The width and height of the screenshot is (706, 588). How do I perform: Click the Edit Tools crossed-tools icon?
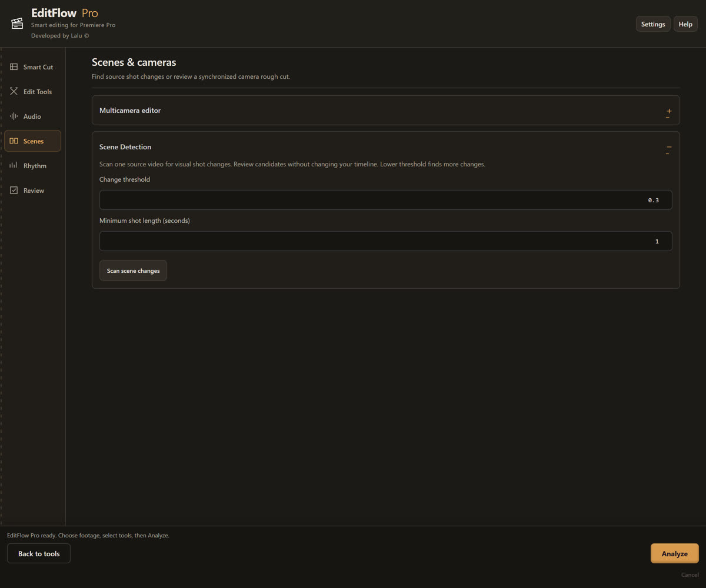tap(14, 92)
